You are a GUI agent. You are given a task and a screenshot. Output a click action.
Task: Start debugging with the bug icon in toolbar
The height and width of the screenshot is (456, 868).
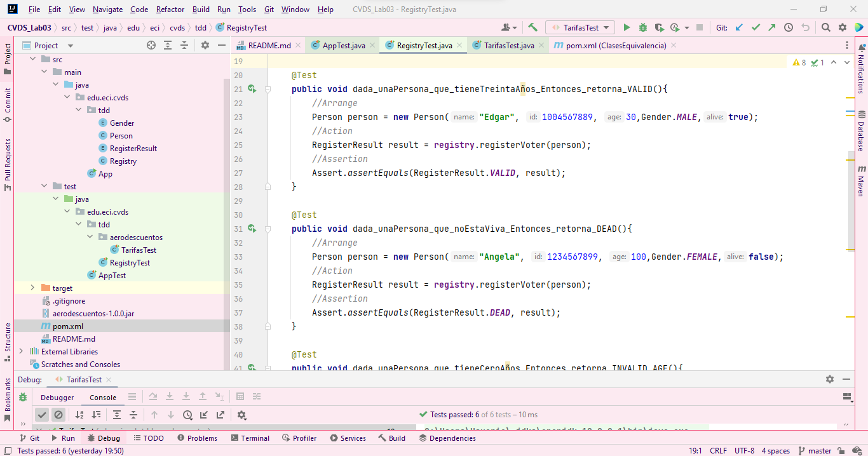click(643, 27)
